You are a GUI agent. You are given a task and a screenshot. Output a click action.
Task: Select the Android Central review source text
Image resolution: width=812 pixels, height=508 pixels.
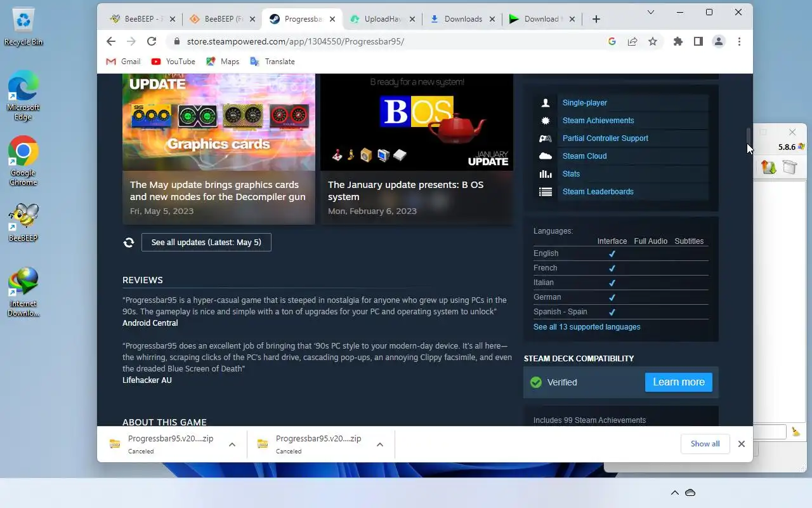[x=150, y=323]
